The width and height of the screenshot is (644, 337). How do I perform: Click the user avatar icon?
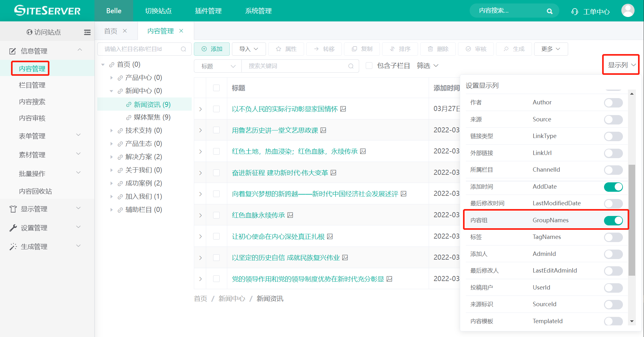pos(628,11)
